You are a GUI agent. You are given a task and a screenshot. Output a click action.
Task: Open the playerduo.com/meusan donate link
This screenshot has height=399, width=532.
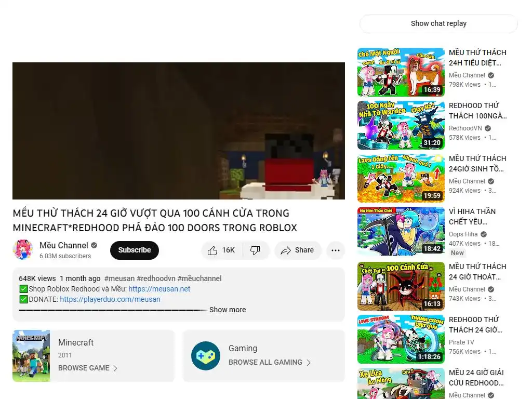tap(110, 299)
